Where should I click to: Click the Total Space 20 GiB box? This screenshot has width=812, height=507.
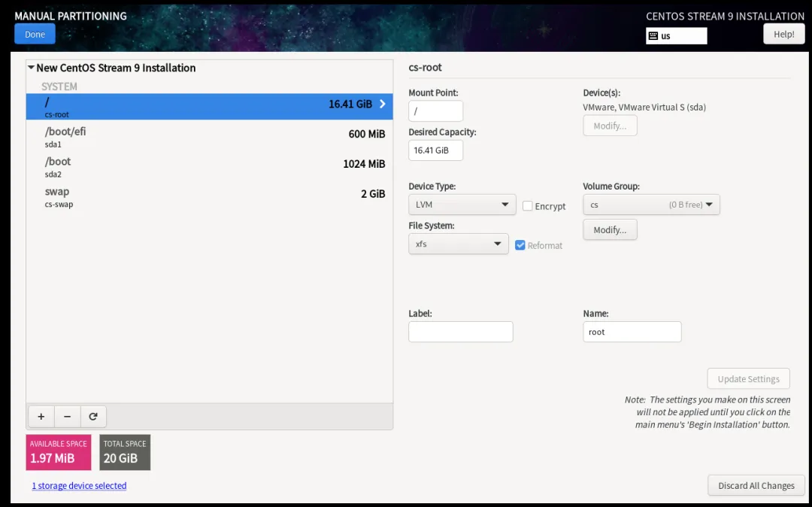pos(125,452)
